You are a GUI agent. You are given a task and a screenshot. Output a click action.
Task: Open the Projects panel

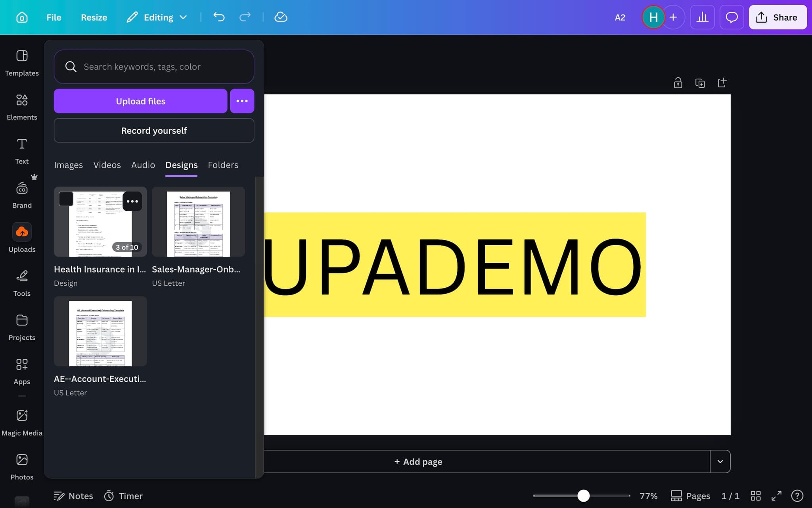(22, 326)
